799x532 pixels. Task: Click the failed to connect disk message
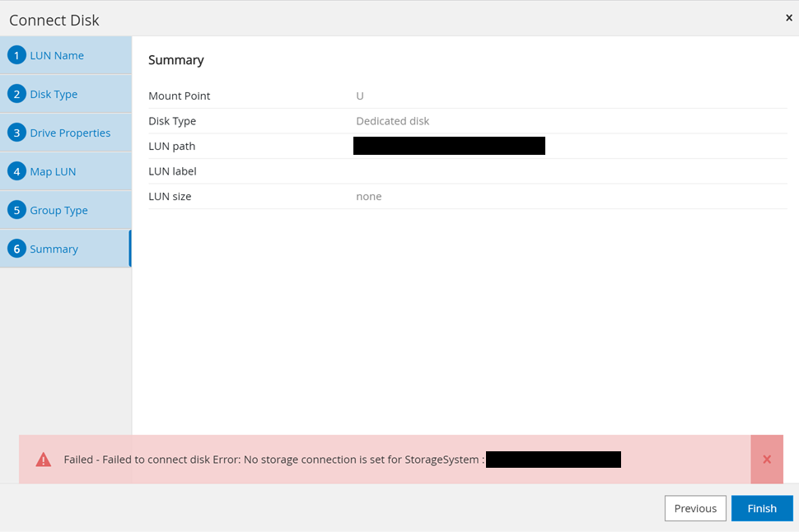[x=273, y=460]
